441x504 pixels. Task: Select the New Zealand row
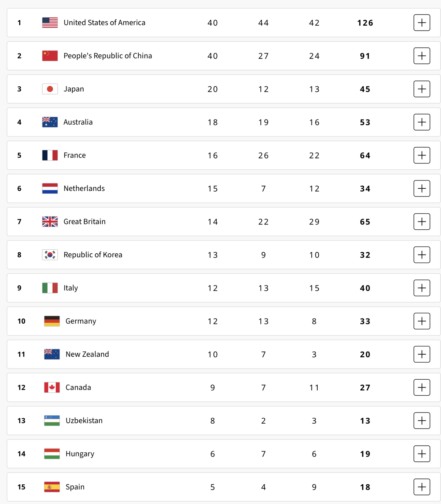coord(87,354)
